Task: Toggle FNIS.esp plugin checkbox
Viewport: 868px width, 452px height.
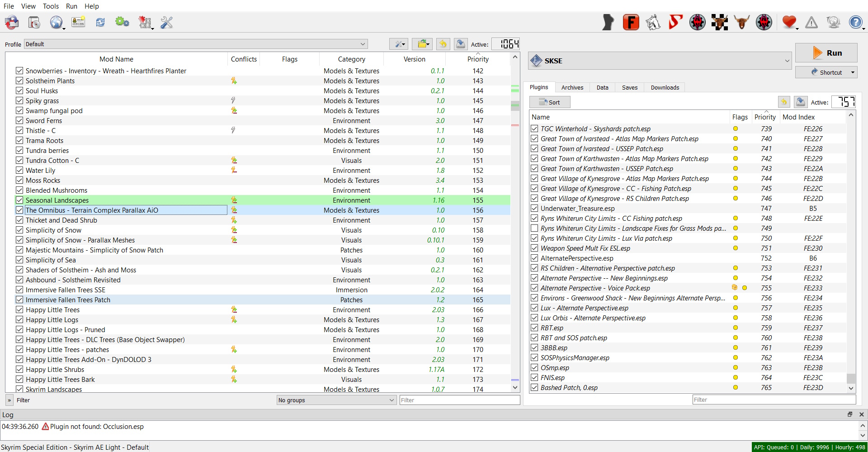Action: pyautogui.click(x=534, y=377)
